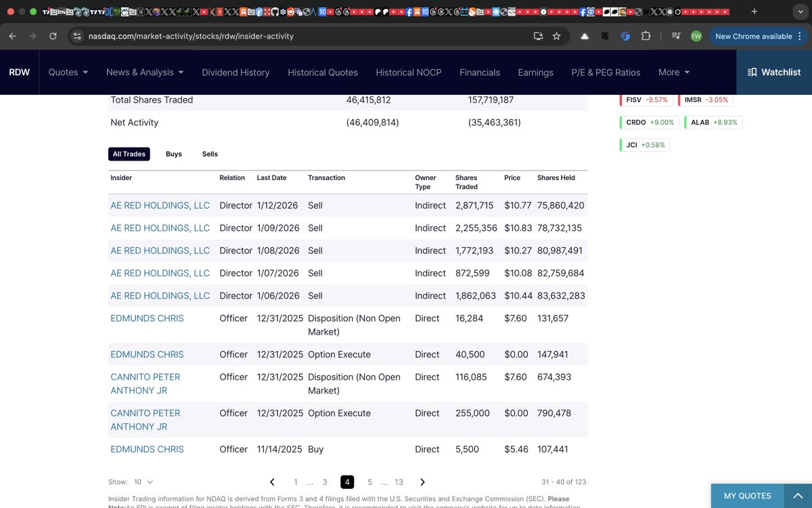Go to page 5 of results
Image resolution: width=812 pixels, height=508 pixels.
pos(369,482)
